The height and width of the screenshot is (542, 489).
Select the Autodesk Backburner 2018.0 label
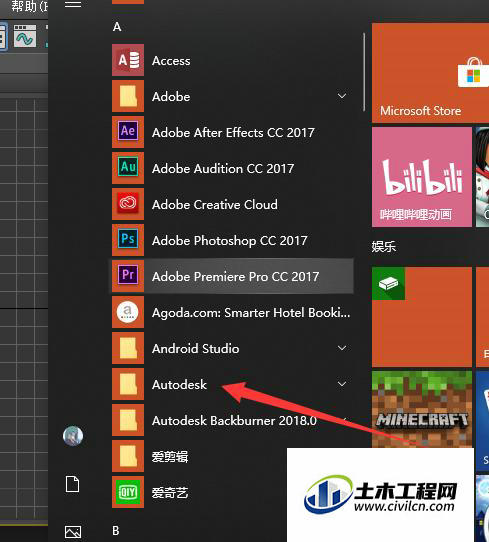click(234, 421)
